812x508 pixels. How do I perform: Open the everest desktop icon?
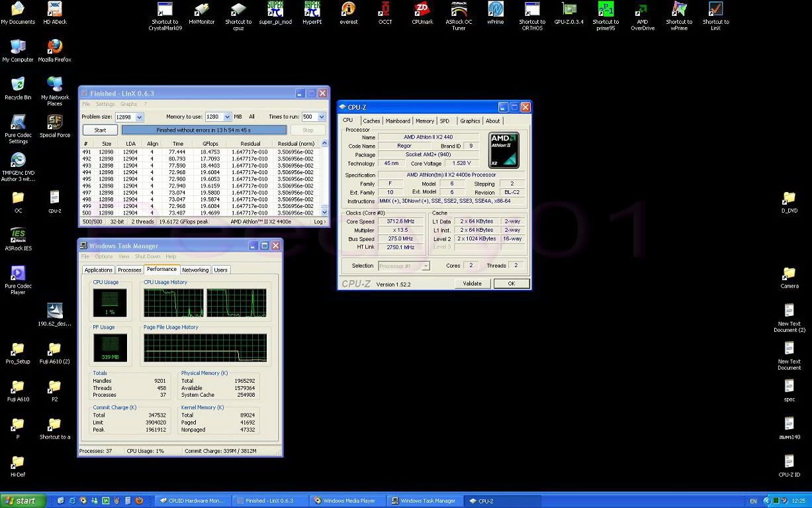[x=349, y=14]
